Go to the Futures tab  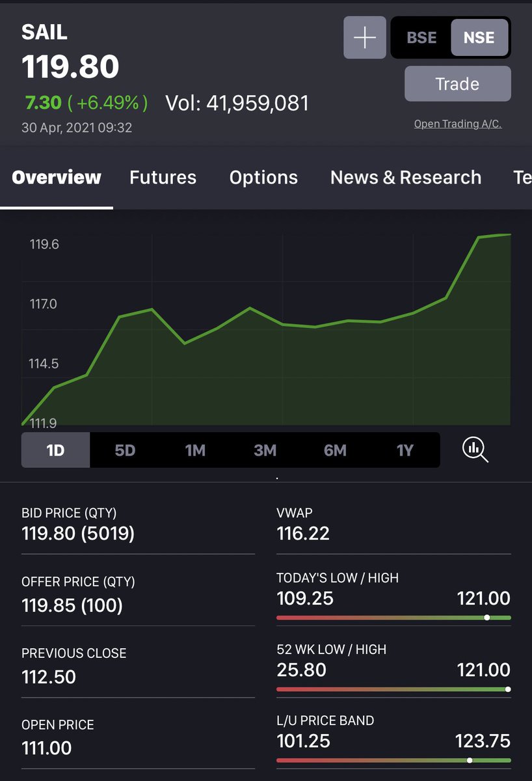(x=163, y=178)
